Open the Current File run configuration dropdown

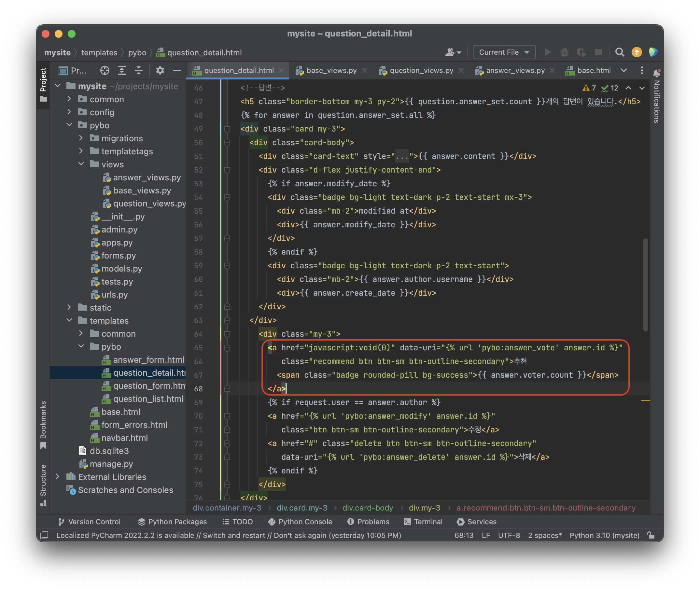pos(504,52)
